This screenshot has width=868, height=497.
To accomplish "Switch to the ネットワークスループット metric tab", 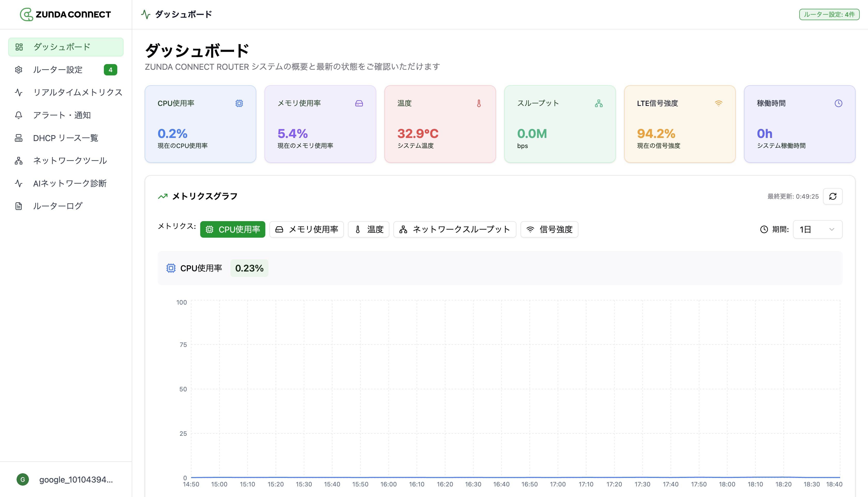I will coord(454,229).
